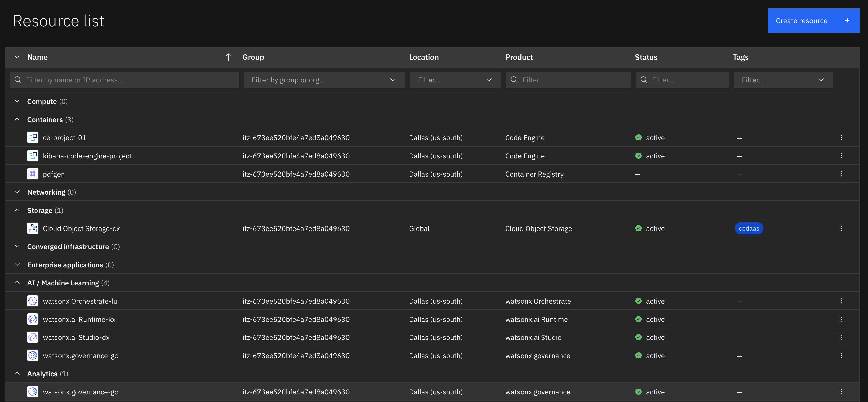Open the Location filter dropdown
The width and height of the screenshot is (868, 402).
pos(455,80)
